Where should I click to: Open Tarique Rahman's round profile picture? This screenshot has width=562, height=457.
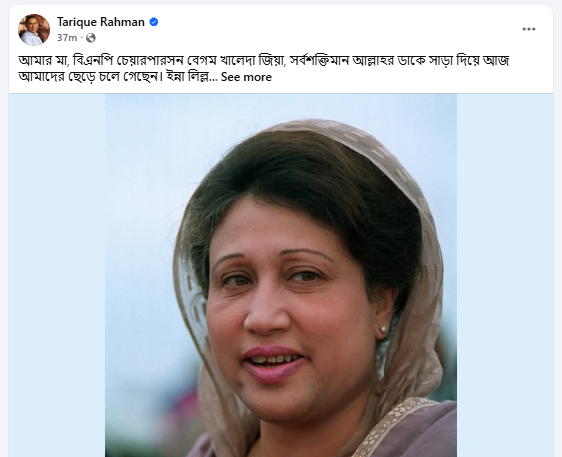(34, 30)
